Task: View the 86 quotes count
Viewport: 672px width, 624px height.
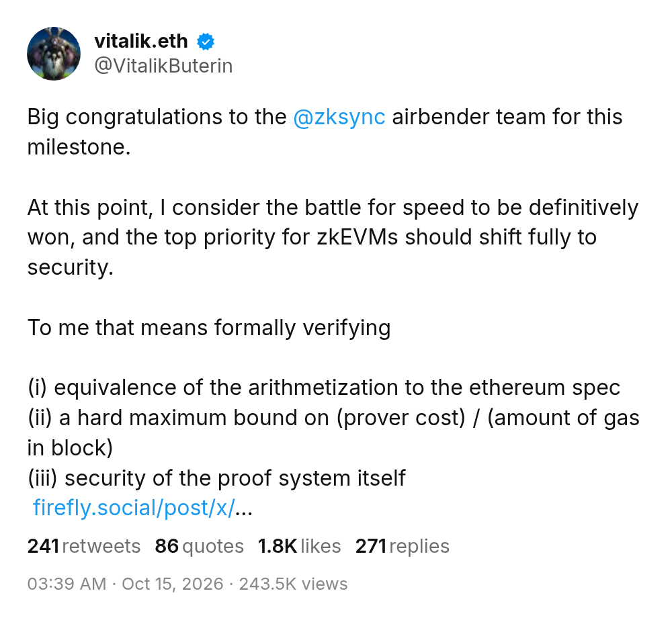Action: click(x=200, y=546)
